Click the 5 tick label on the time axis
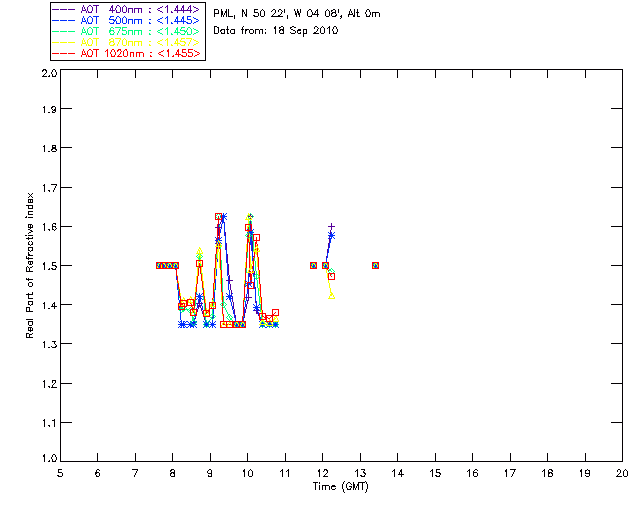 (x=60, y=473)
